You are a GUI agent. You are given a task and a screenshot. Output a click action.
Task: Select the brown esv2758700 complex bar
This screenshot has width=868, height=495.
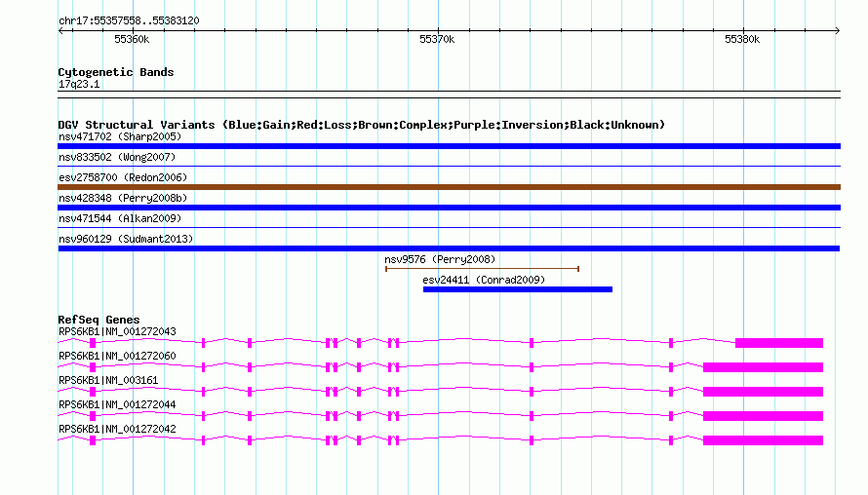click(x=449, y=187)
